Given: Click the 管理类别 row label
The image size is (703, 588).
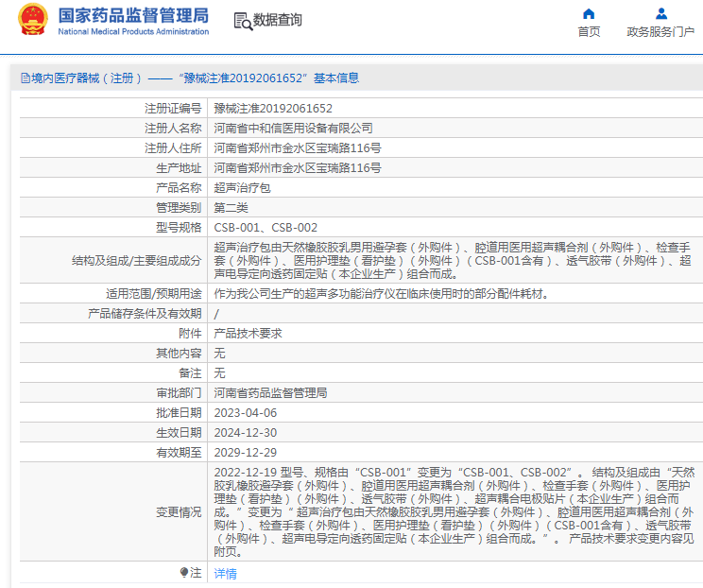Looking at the screenshot, I should pyautogui.click(x=179, y=208).
